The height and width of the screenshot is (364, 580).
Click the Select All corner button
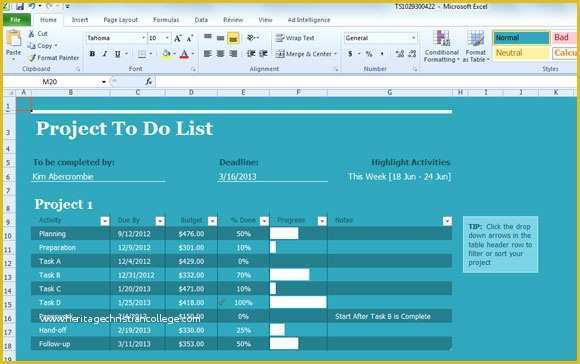click(x=10, y=92)
